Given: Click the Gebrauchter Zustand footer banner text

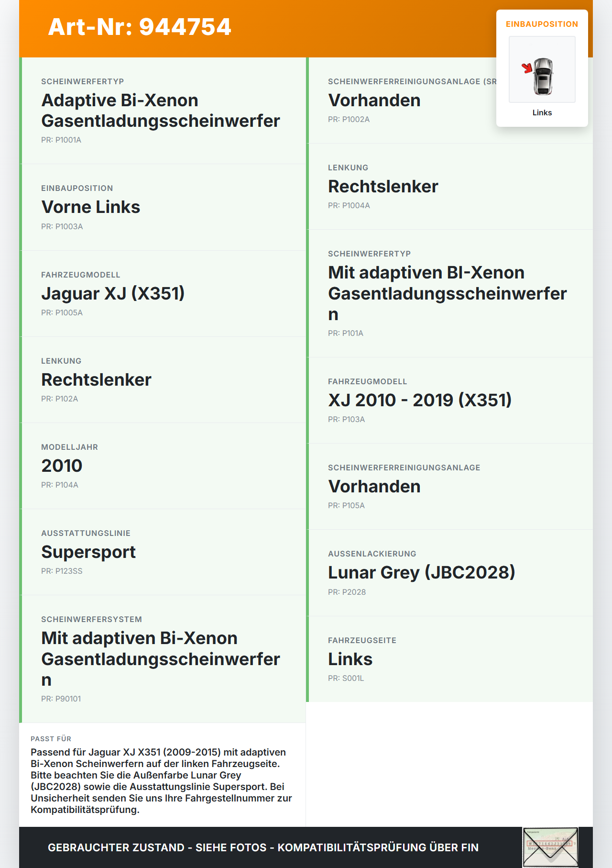Looking at the screenshot, I should point(263,847).
